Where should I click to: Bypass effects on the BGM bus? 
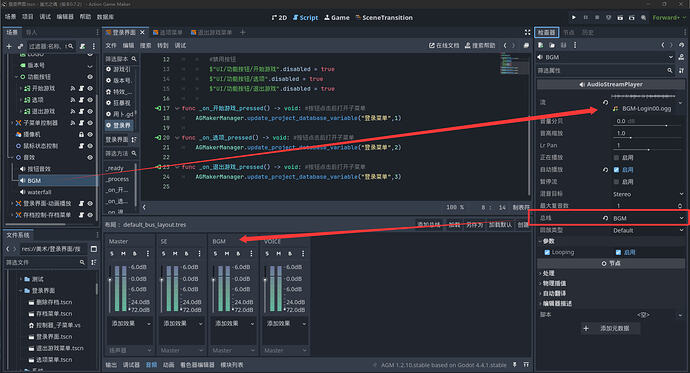(x=238, y=253)
